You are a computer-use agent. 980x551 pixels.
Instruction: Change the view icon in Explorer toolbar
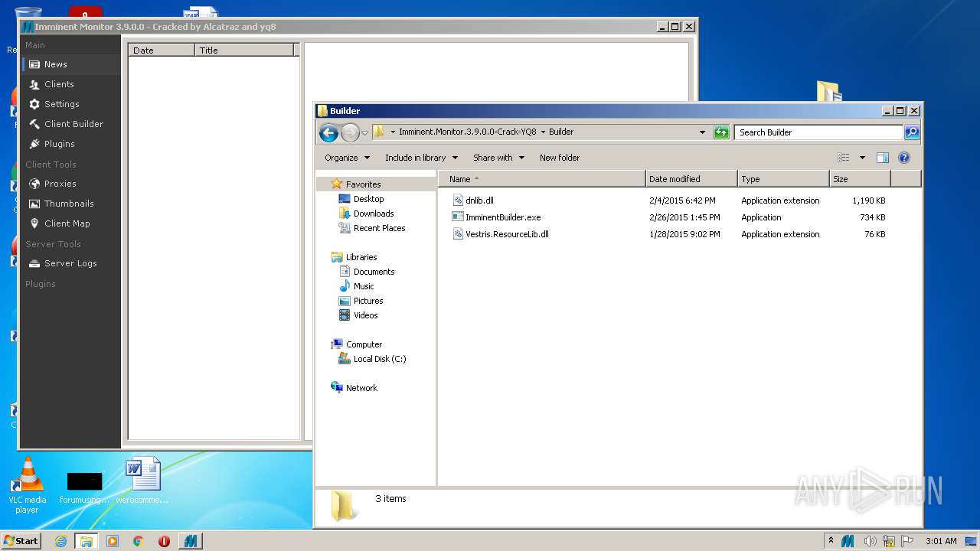(x=844, y=158)
